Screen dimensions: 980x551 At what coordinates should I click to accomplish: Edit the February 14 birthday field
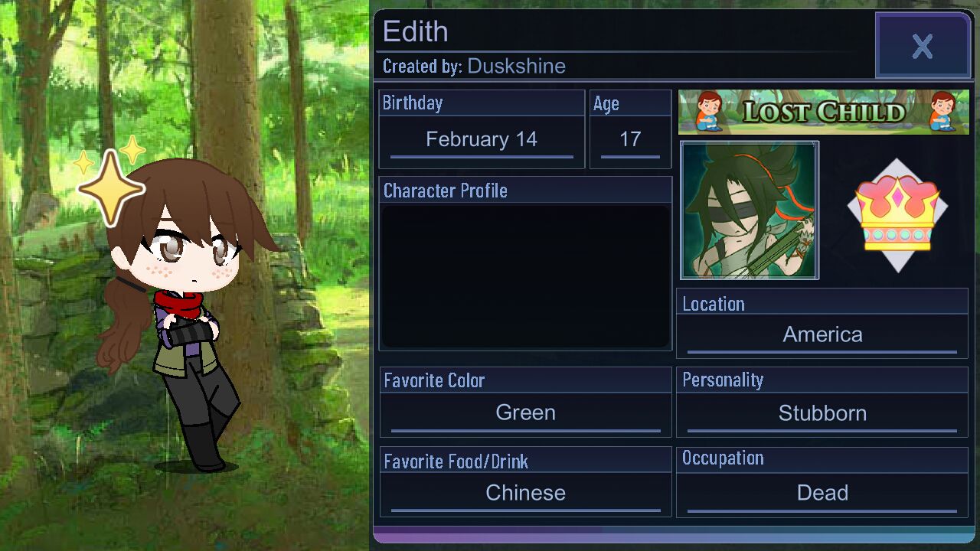tap(482, 140)
